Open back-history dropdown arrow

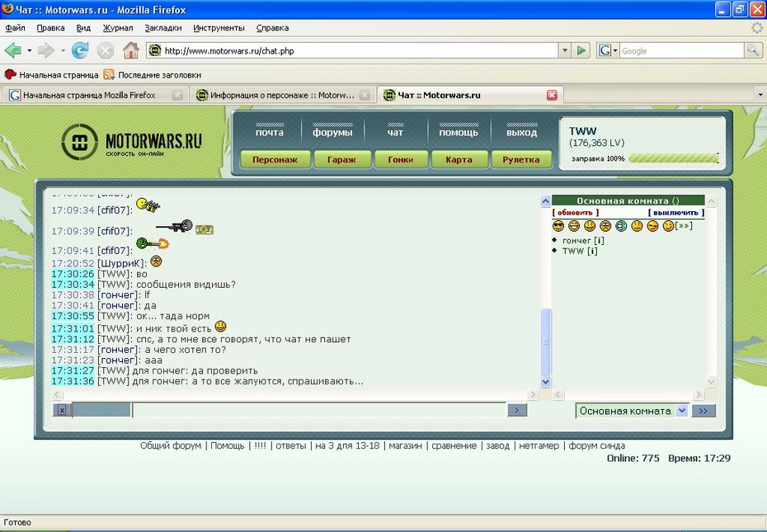[x=30, y=50]
